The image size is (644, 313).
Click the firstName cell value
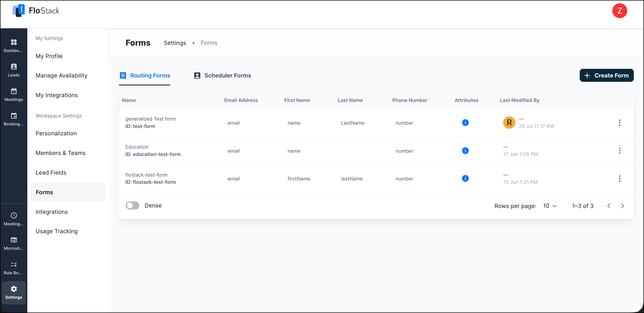(x=299, y=179)
